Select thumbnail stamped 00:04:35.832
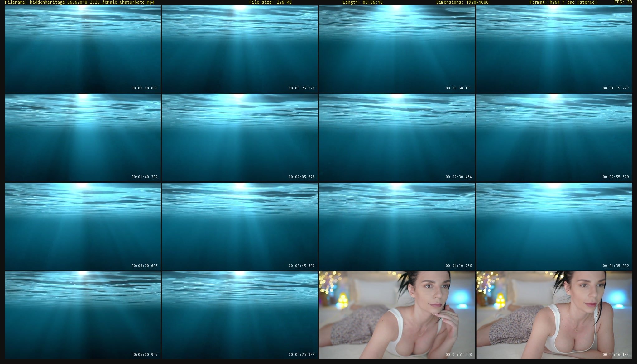This screenshot has height=364, width=637. point(554,227)
